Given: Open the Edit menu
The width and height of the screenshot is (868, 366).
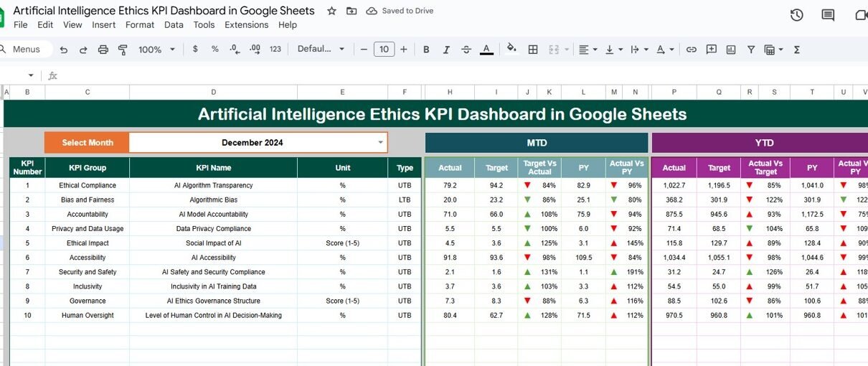Looking at the screenshot, I should 45,24.
